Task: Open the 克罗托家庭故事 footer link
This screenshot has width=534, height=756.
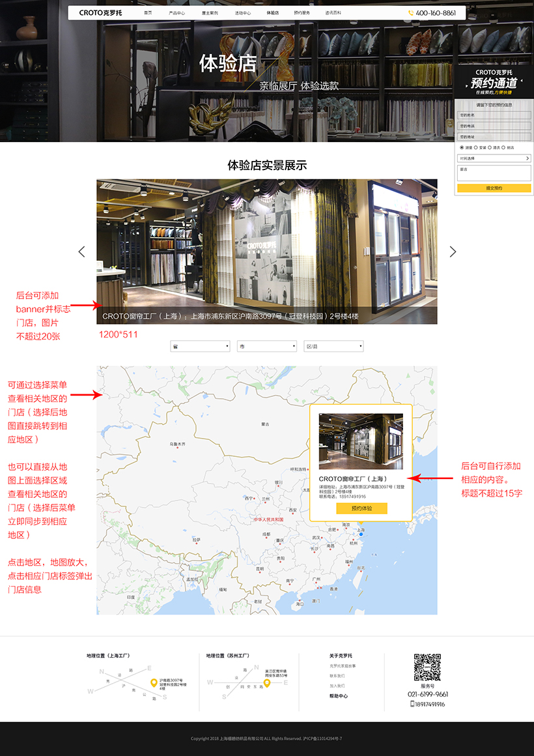Action: click(x=343, y=666)
